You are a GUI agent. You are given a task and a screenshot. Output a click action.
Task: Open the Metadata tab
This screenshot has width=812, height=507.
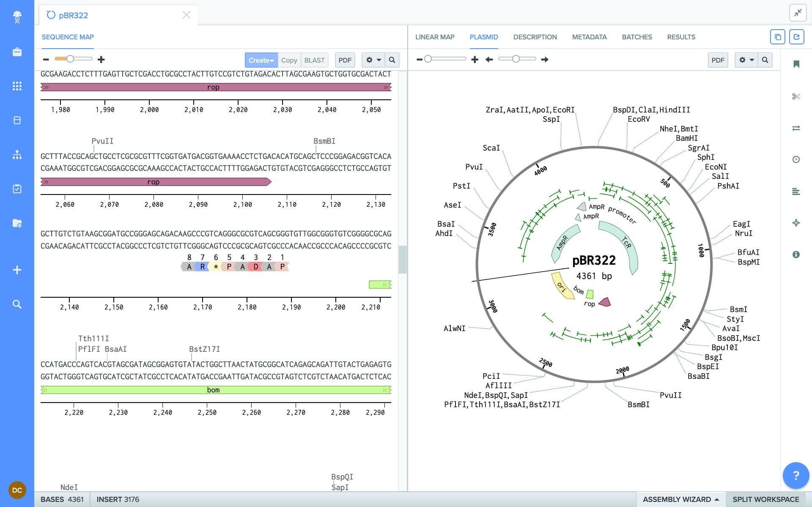point(589,37)
